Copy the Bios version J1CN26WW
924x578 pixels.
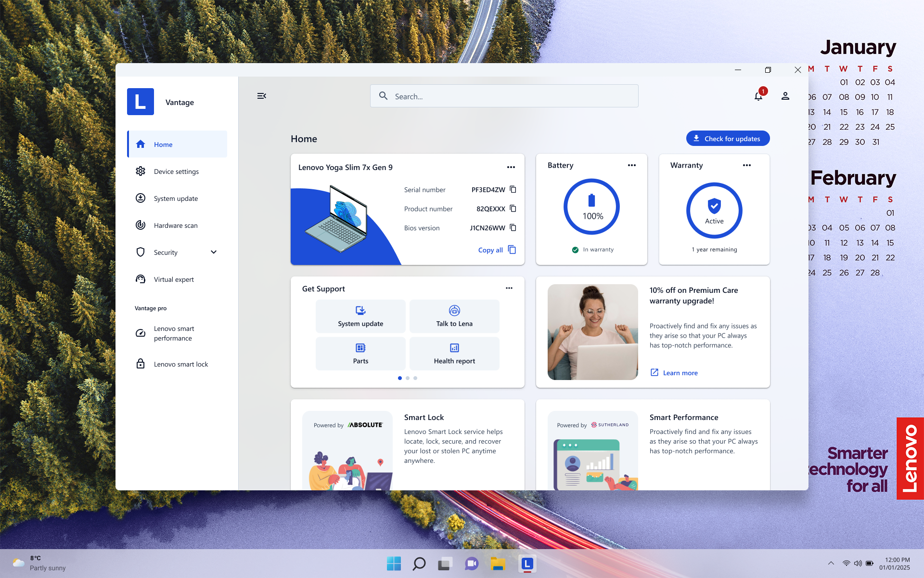[x=513, y=228]
